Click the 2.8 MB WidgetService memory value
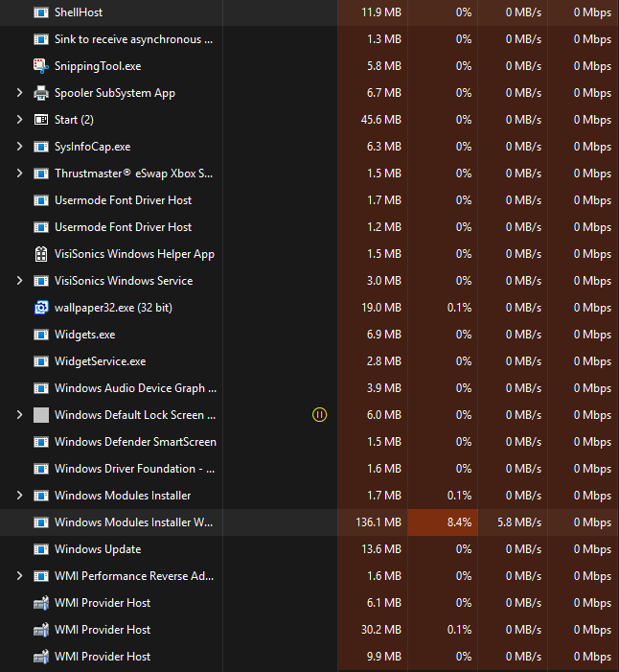The image size is (619, 672). point(384,361)
